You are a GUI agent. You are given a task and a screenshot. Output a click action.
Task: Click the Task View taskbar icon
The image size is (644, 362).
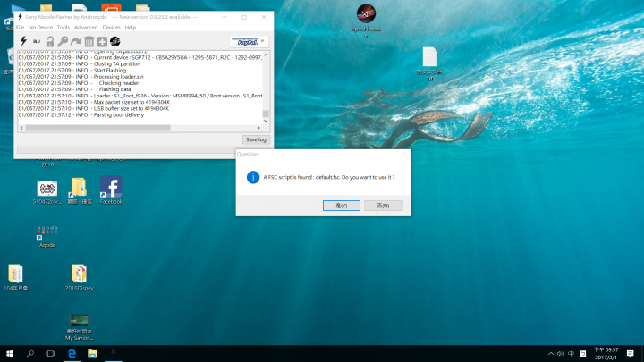[x=50, y=353]
